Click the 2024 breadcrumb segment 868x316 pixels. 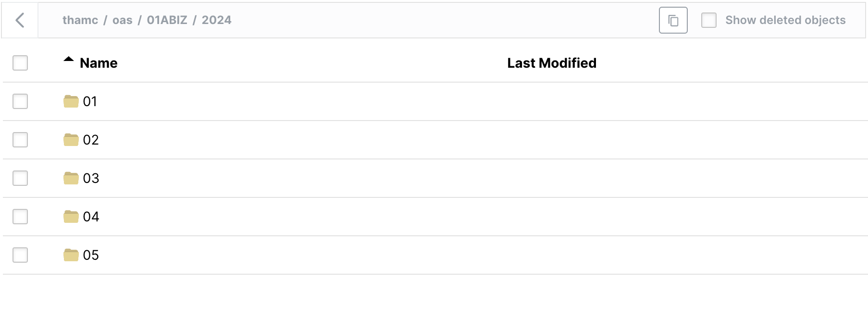pyautogui.click(x=216, y=20)
